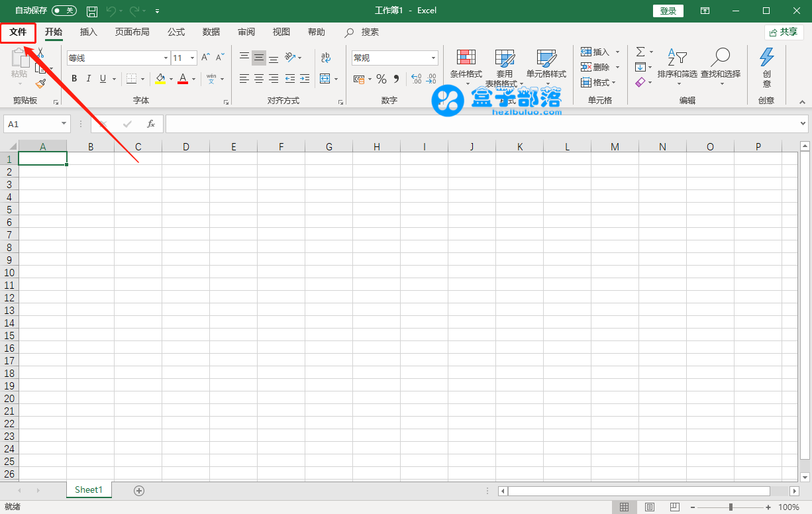
Task: Open Find and Select (查找和选择)
Action: click(x=721, y=68)
